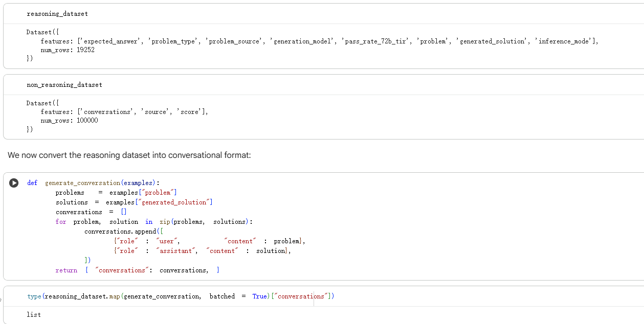Click the 'list' output text
This screenshot has width=644, height=324.
click(x=34, y=314)
